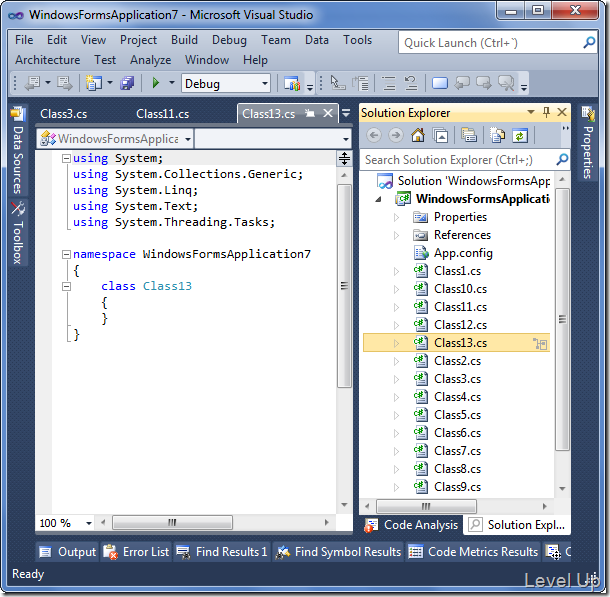Expand the References node in the tree
Screen dimensions: 610x597
point(396,235)
